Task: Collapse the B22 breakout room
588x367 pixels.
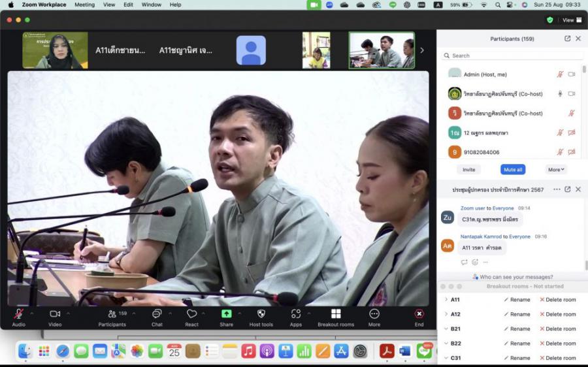Action: [446, 343]
